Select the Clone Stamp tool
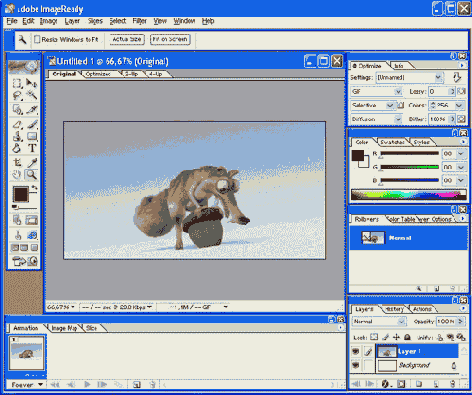472x395 pixels. pos(17,136)
